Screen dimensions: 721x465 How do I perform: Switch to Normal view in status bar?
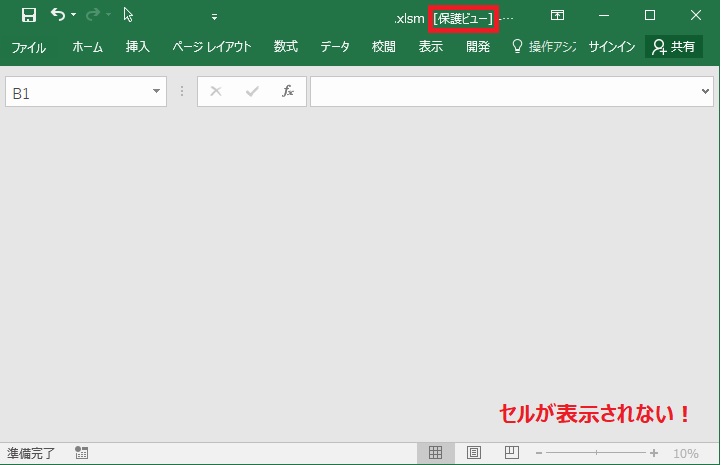(x=435, y=453)
